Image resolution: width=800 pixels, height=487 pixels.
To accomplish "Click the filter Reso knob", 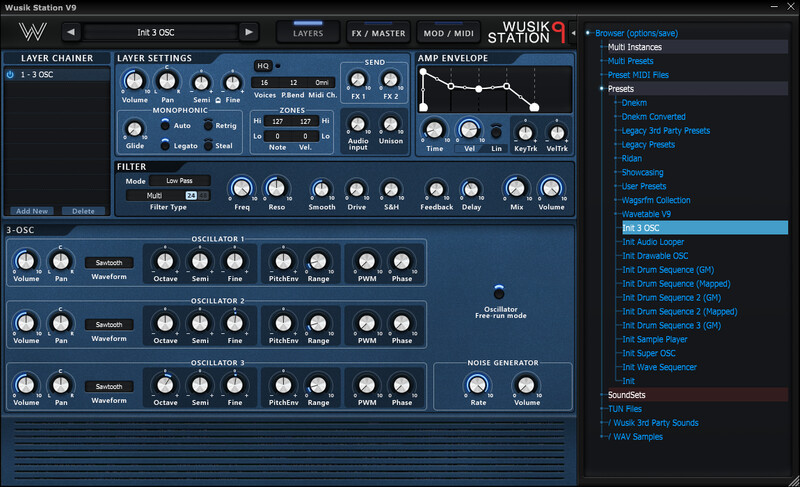I will click(x=277, y=189).
